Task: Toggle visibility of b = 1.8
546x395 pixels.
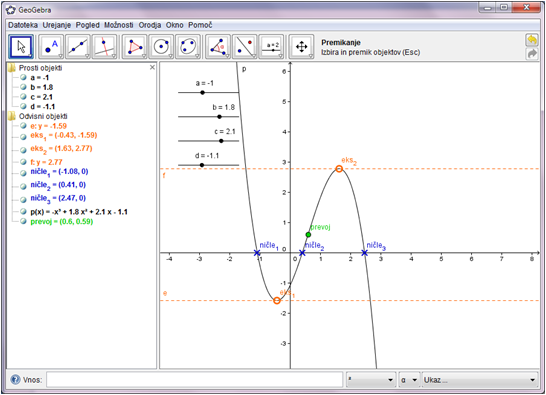Action: click(23, 87)
